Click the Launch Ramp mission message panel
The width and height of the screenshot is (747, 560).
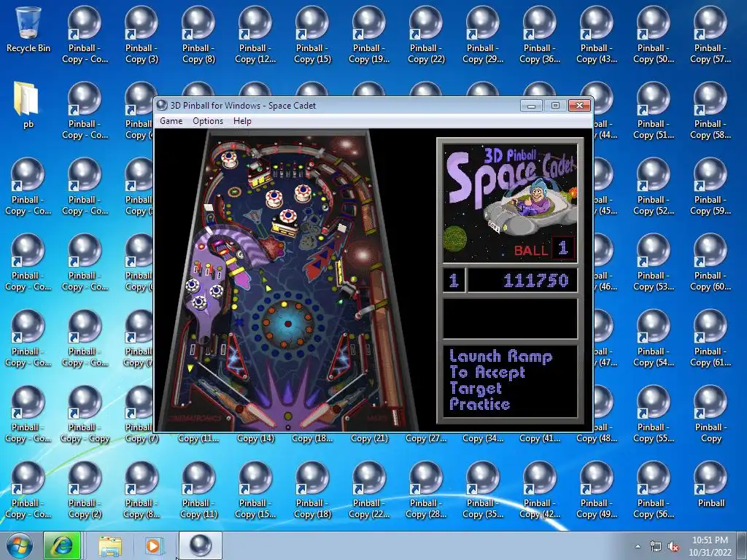click(x=510, y=381)
